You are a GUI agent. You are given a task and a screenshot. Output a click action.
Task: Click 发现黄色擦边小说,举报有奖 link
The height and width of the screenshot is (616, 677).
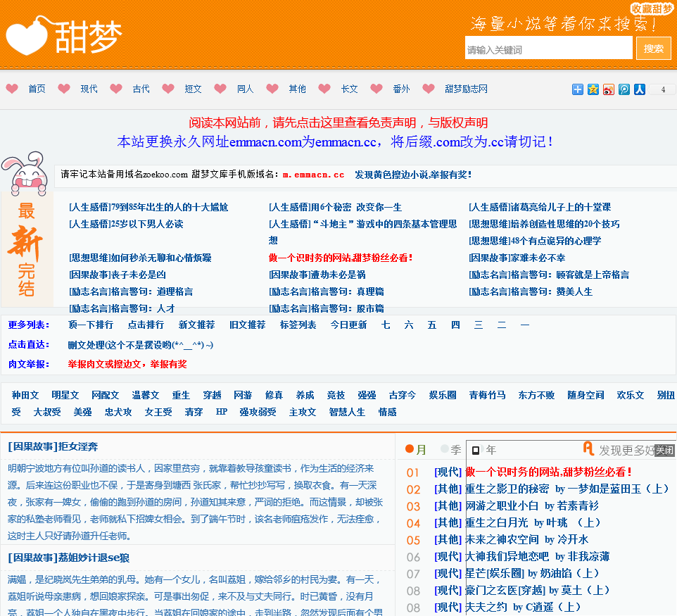pyautogui.click(x=413, y=175)
